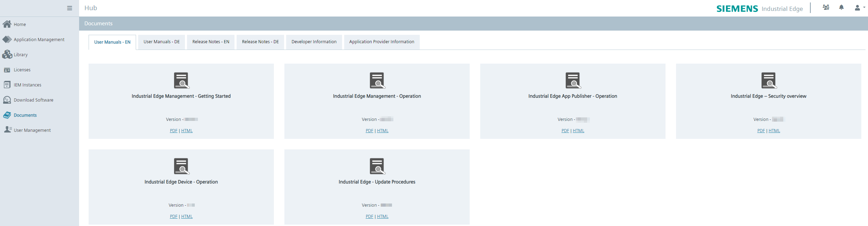
Task: Switch to User Manuals - DE tab
Action: pyautogui.click(x=161, y=42)
